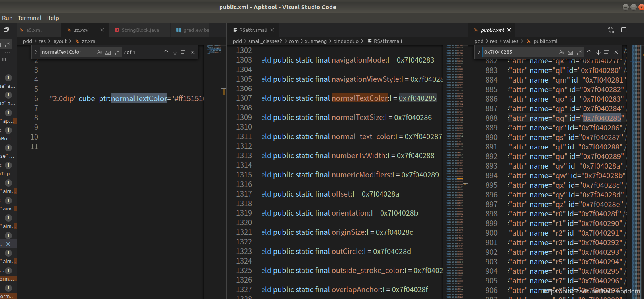Screen dimensions: 644x299
Task: Click the minimap of public.xml editor
Action: 636,171
